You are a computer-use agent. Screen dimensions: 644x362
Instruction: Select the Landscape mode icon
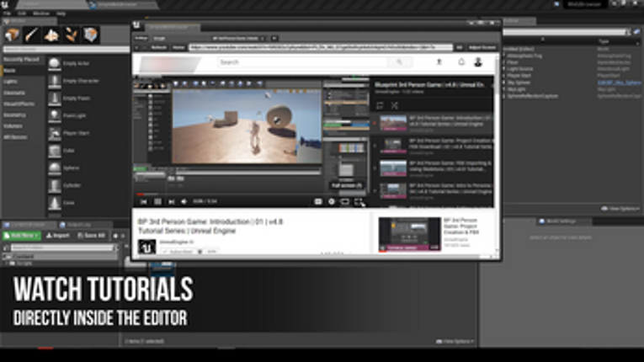click(x=51, y=35)
